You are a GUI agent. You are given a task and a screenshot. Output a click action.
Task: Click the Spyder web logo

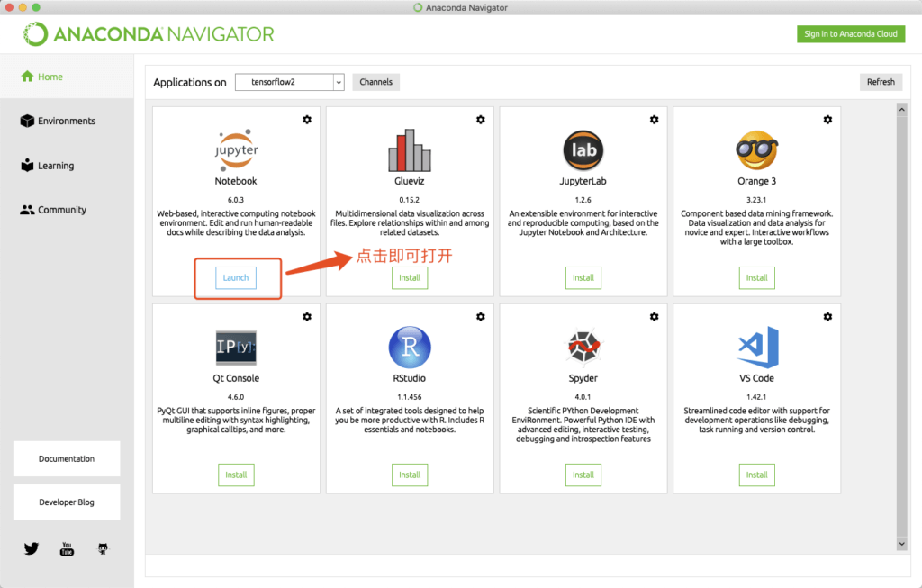point(583,347)
